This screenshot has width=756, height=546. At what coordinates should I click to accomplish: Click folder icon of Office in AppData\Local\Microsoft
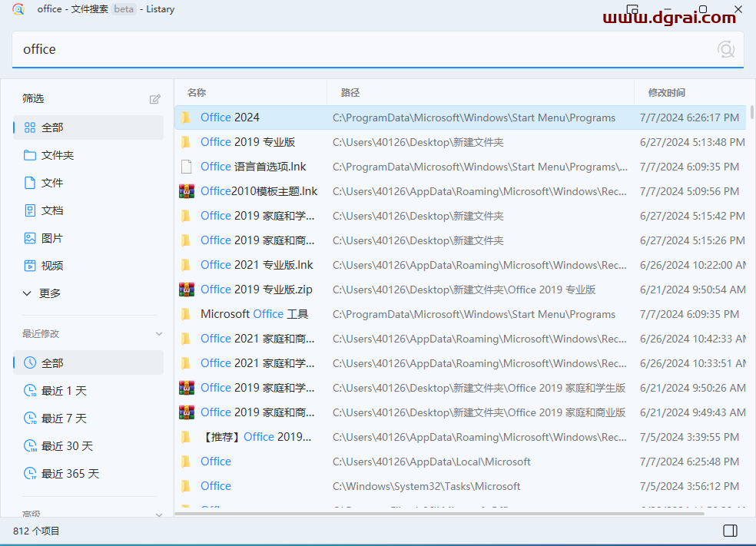186,462
